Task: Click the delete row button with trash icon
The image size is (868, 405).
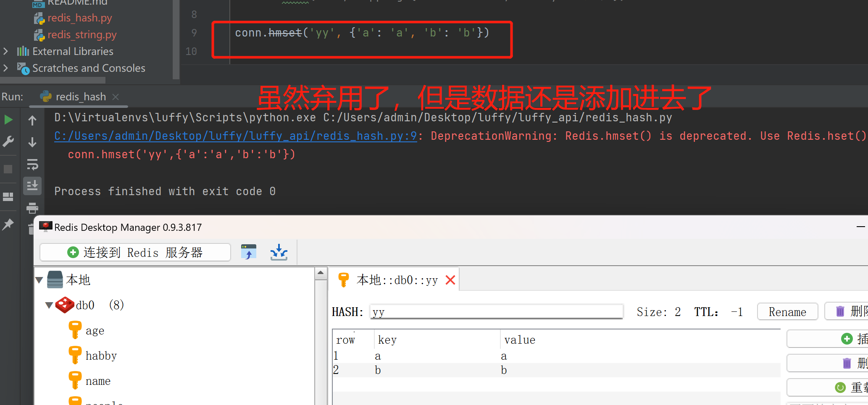Action: pos(827,363)
